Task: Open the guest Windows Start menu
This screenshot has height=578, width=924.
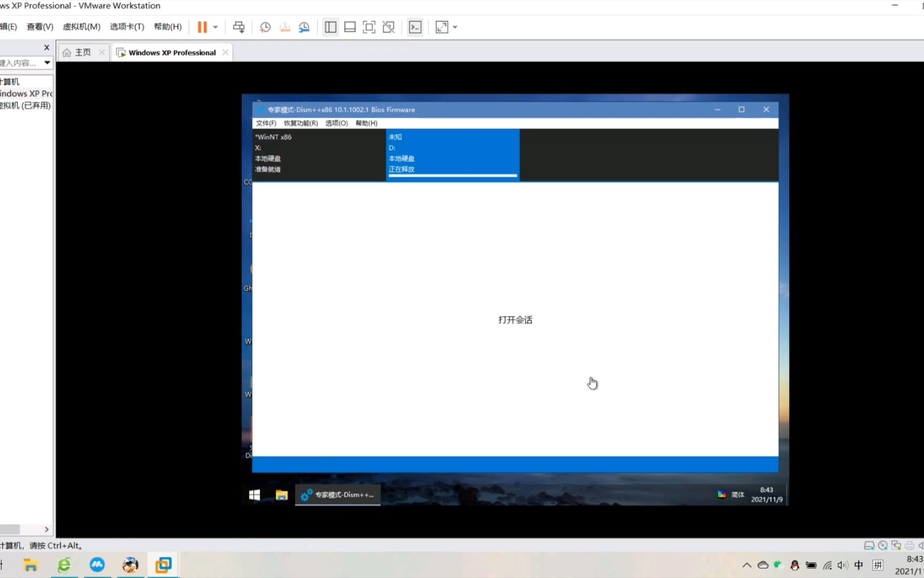Action: coord(254,495)
